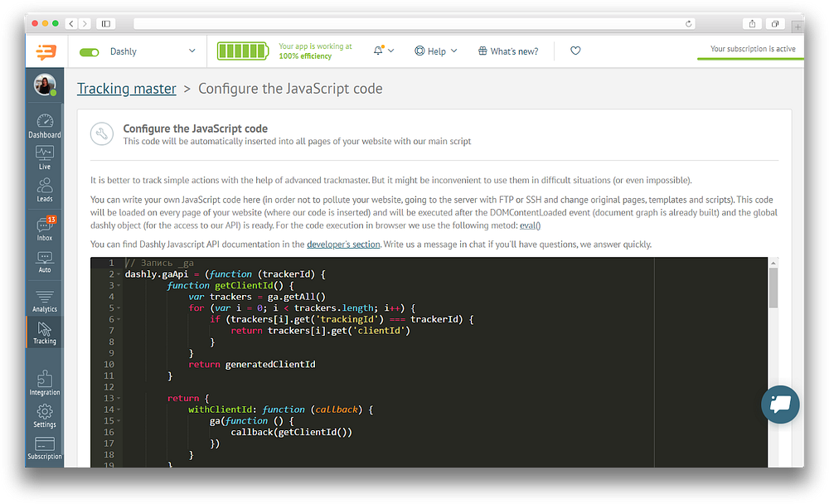Collapse code fold at line 2
The height and width of the screenshot is (504, 829).
coord(119,274)
